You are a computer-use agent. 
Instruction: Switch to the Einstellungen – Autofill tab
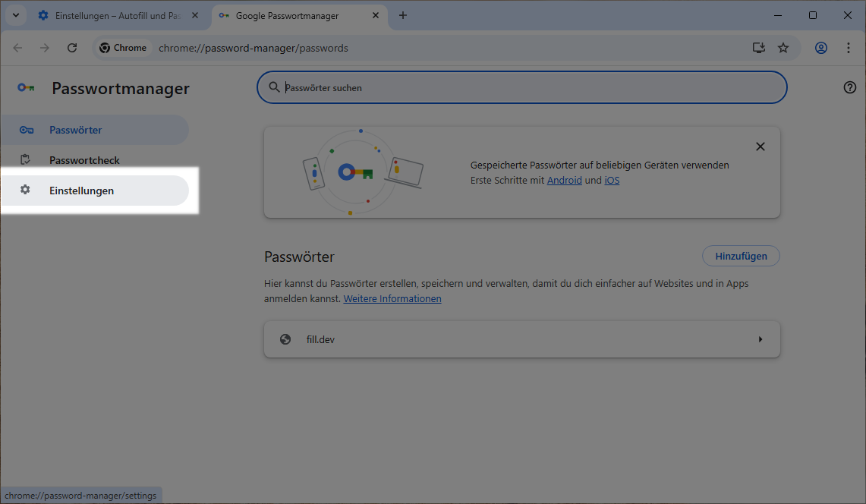pyautogui.click(x=118, y=15)
